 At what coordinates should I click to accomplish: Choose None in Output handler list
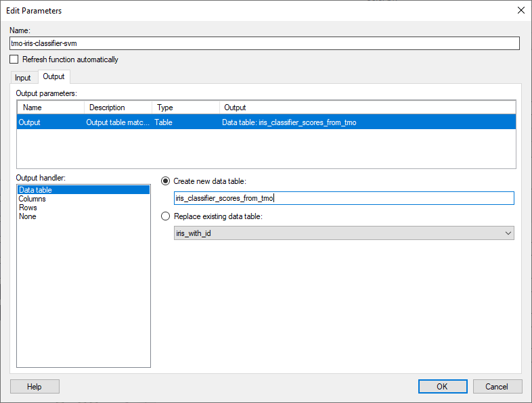point(28,216)
